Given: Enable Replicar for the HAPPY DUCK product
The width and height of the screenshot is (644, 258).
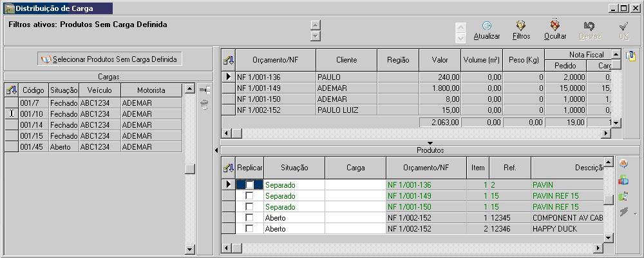Looking at the screenshot, I should [249, 229].
